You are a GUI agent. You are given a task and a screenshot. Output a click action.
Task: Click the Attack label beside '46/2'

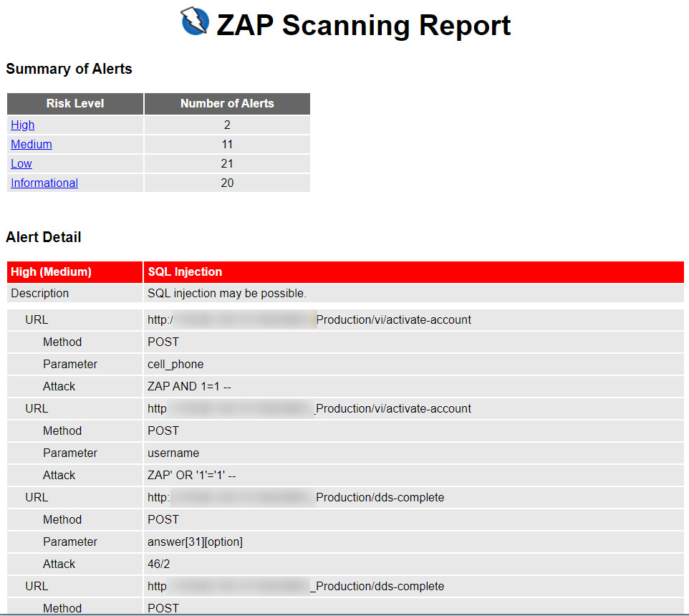[x=59, y=564]
